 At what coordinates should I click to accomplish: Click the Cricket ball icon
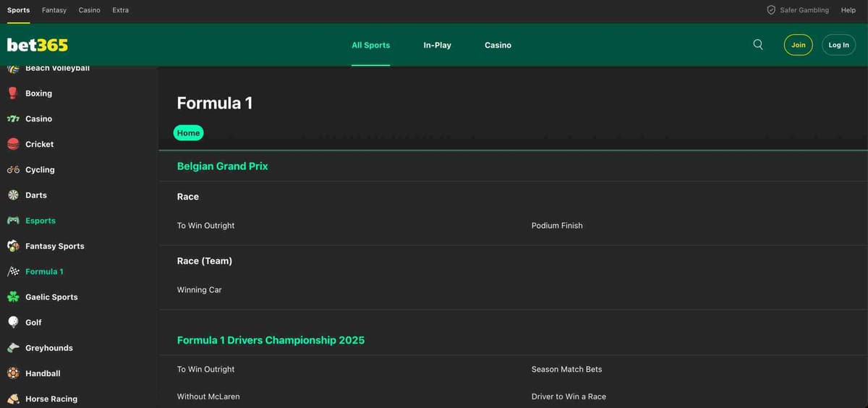[x=13, y=144]
